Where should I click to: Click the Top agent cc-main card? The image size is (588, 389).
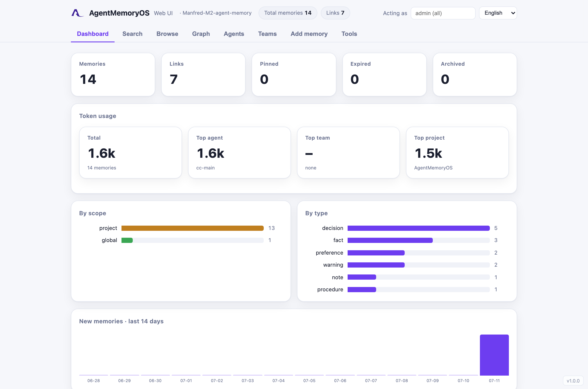click(239, 152)
